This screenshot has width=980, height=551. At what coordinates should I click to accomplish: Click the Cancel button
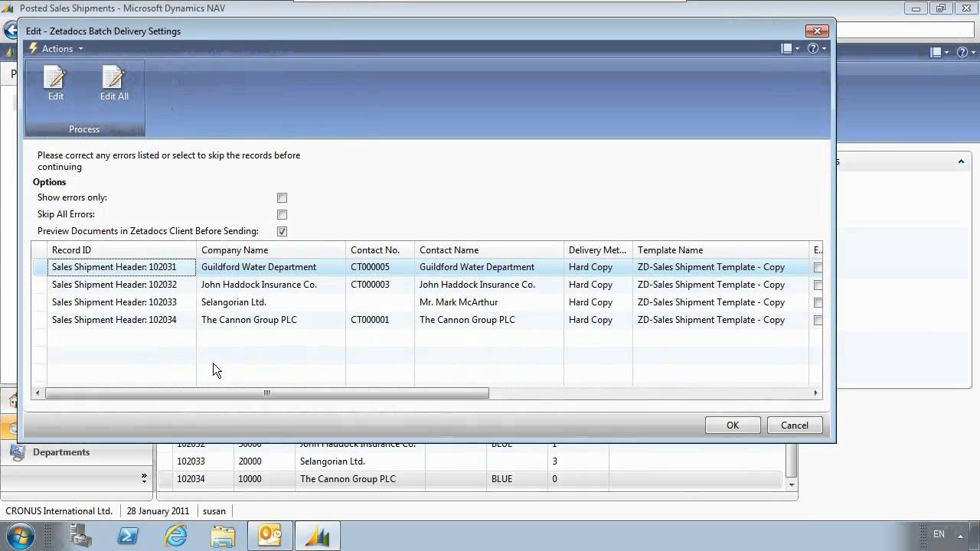pos(794,425)
